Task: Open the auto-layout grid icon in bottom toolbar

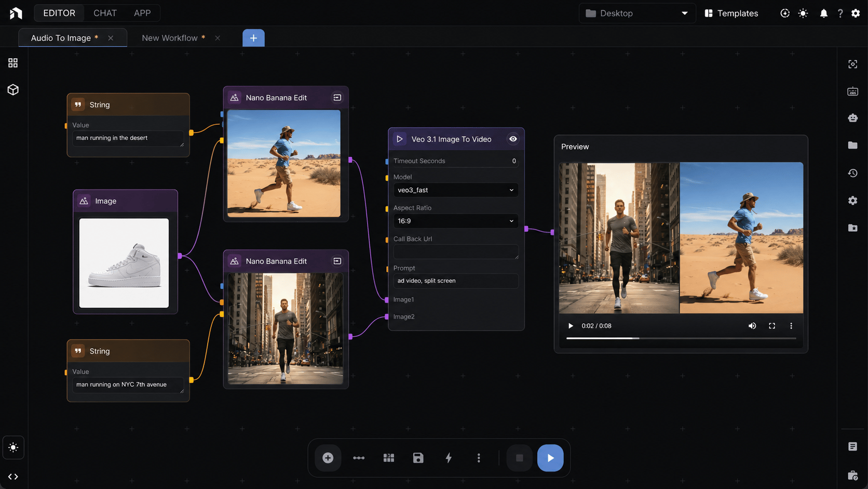Action: (388, 458)
